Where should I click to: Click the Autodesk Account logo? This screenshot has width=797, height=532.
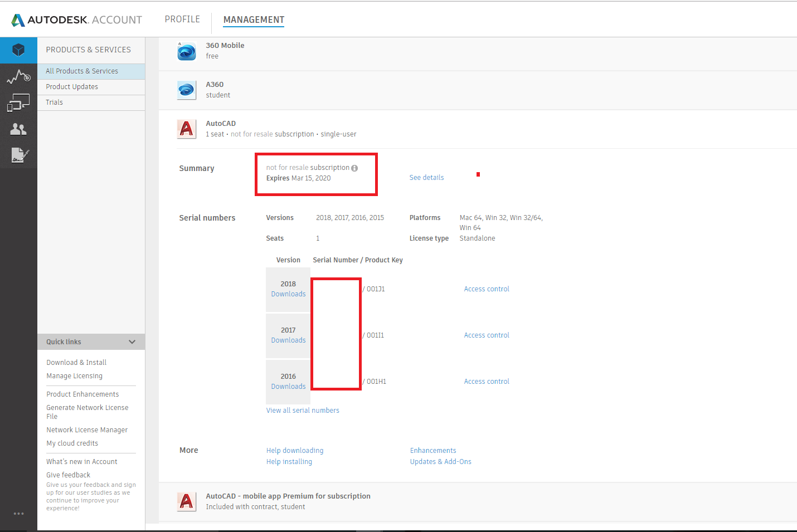point(76,20)
